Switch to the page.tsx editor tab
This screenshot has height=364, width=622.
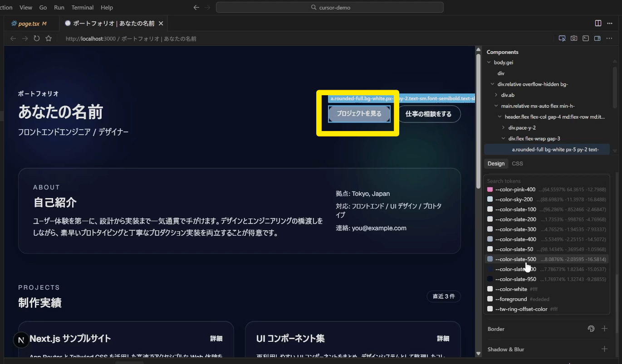(x=29, y=24)
